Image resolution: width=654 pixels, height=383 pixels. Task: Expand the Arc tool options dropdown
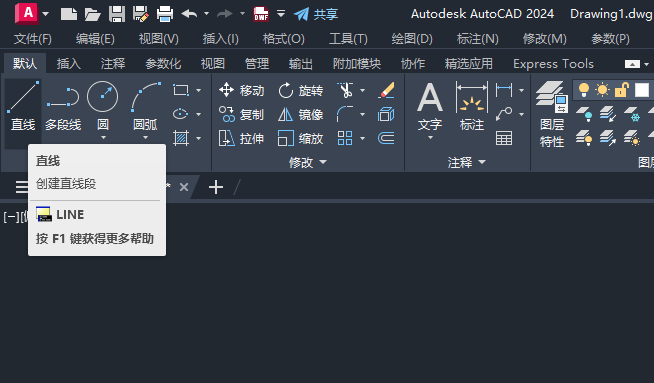(x=145, y=137)
